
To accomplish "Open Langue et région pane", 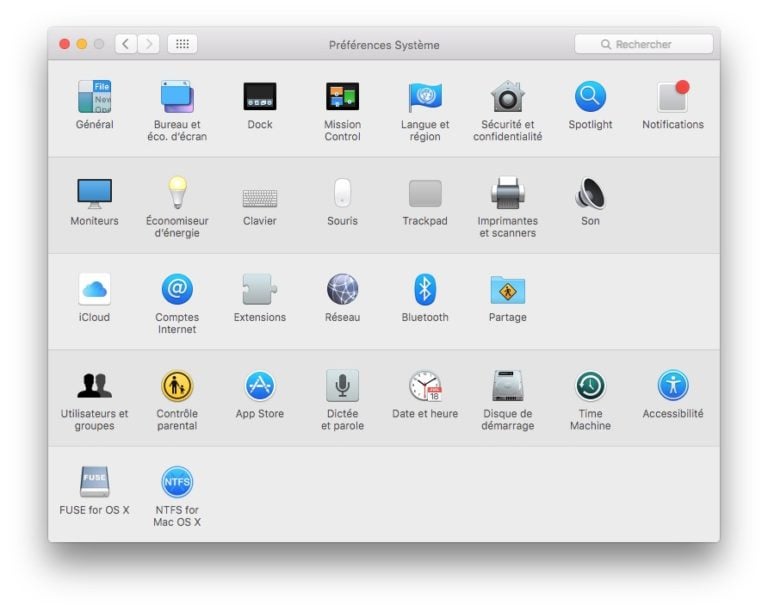I will point(425,97).
